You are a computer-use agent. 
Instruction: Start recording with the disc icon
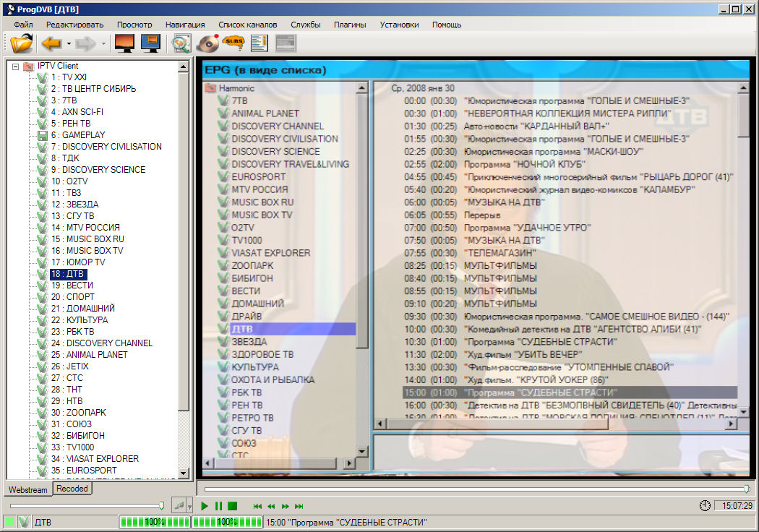click(207, 43)
